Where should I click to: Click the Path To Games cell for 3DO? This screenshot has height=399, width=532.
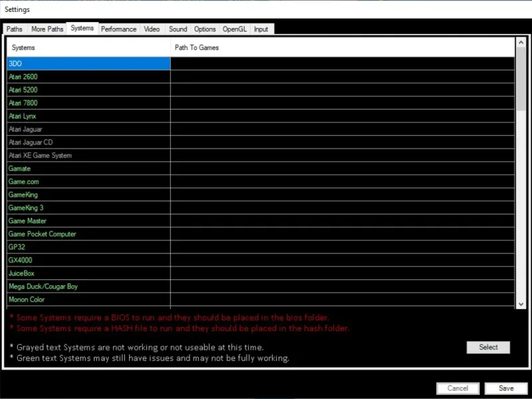(x=342, y=63)
